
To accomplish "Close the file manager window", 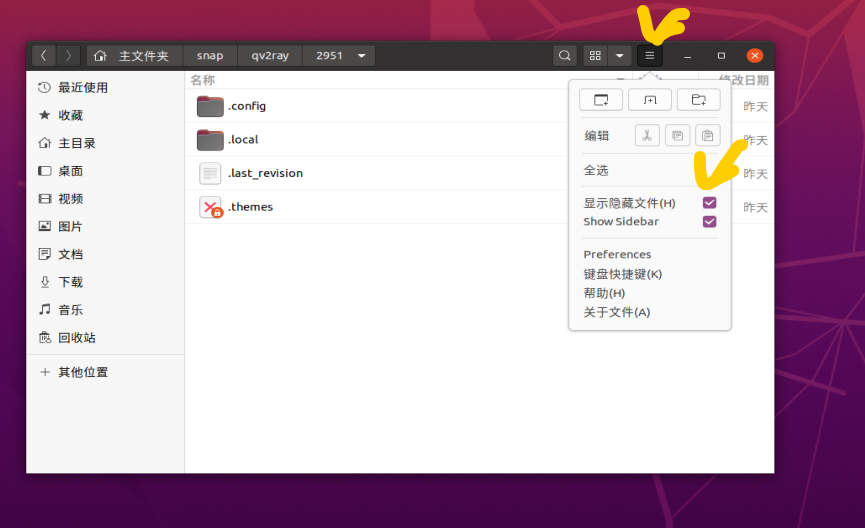I will [x=755, y=56].
